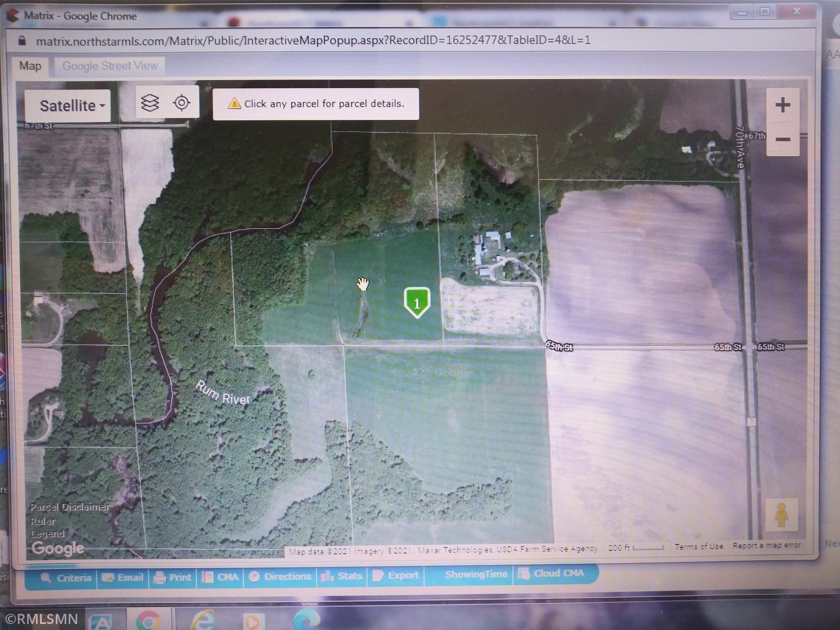This screenshot has width=840, height=630.
Task: Click the 'Map data ©2021 Imagery ©2021' attribution text
Action: [x=350, y=552]
